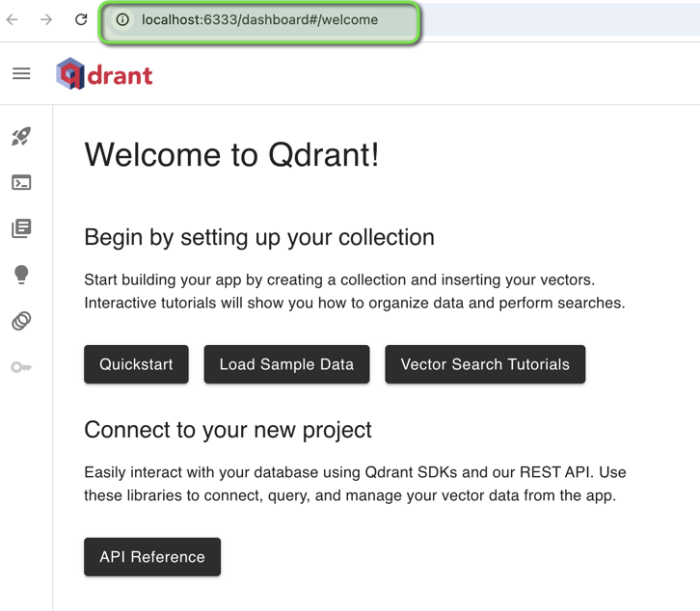The width and height of the screenshot is (700, 611).
Task: Open the Collections icon in sidebar
Action: point(21,228)
